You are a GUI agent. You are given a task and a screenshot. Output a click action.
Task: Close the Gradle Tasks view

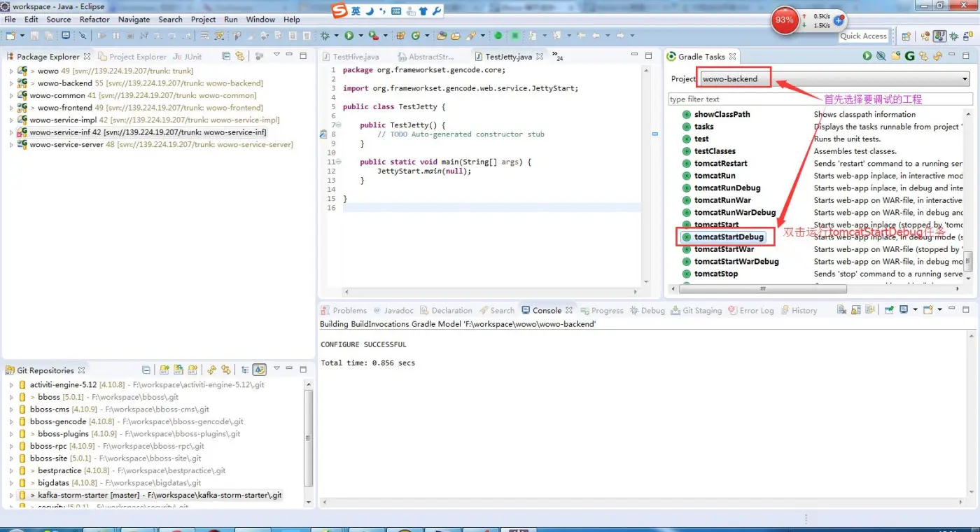[732, 57]
